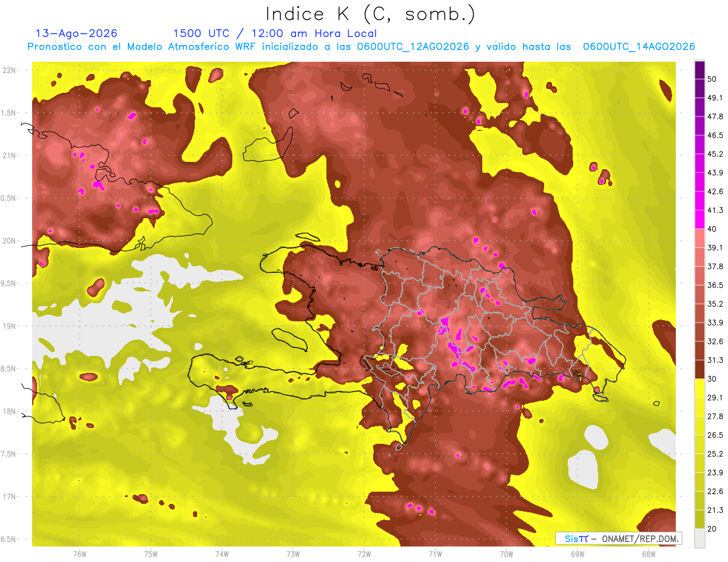The width and height of the screenshot is (728, 562).
Task: Click the "9.5N" latitude label
Action: click(x=9, y=284)
